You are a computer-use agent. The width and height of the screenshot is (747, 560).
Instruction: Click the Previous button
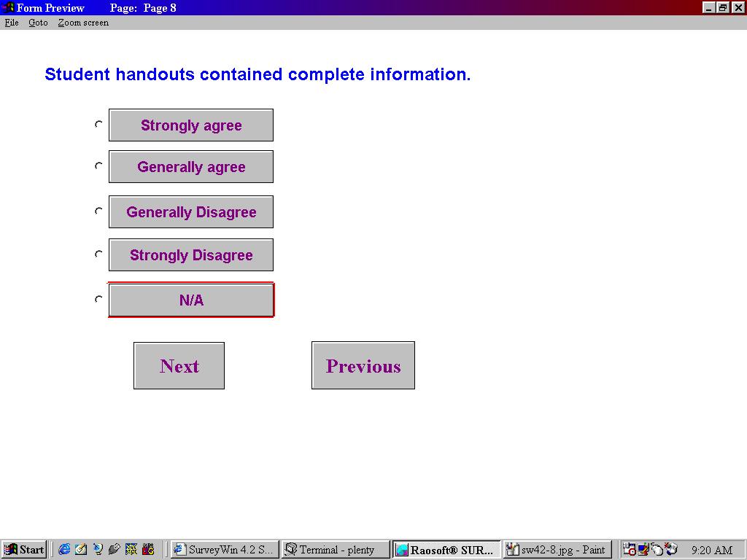[x=363, y=366]
